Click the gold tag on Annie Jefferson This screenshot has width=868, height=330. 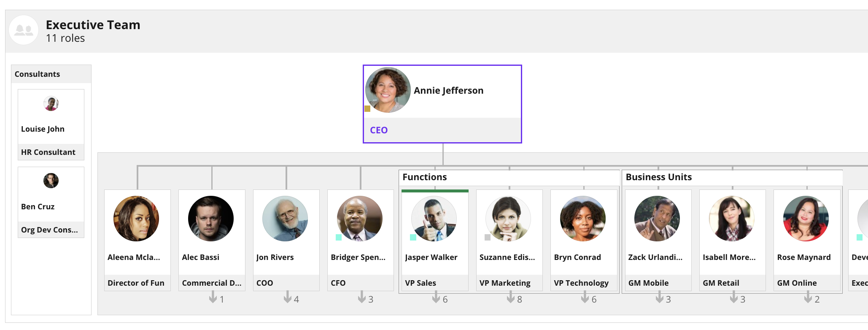click(367, 108)
